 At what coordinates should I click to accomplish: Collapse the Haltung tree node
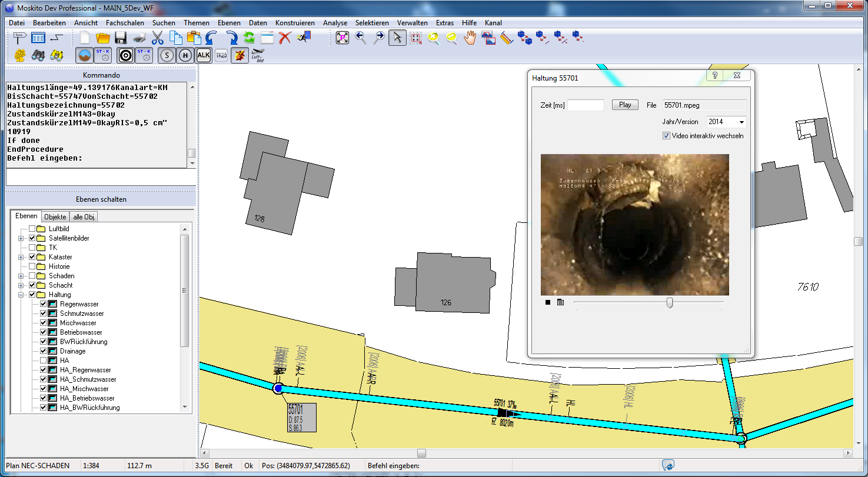21,295
